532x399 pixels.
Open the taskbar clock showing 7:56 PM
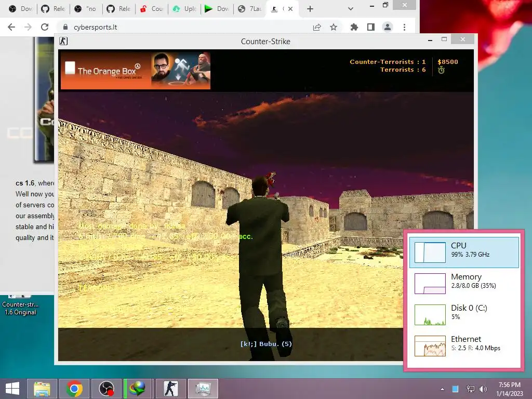pos(509,389)
